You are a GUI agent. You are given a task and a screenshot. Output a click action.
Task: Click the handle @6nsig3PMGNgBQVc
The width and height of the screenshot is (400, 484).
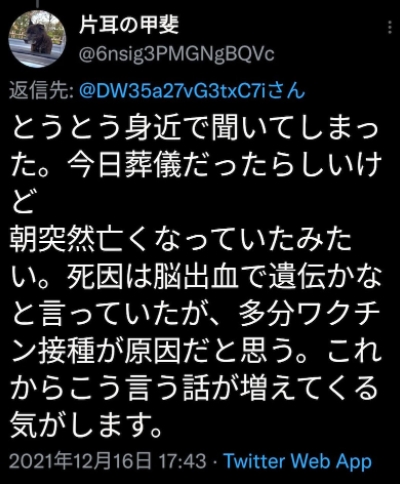[176, 54]
